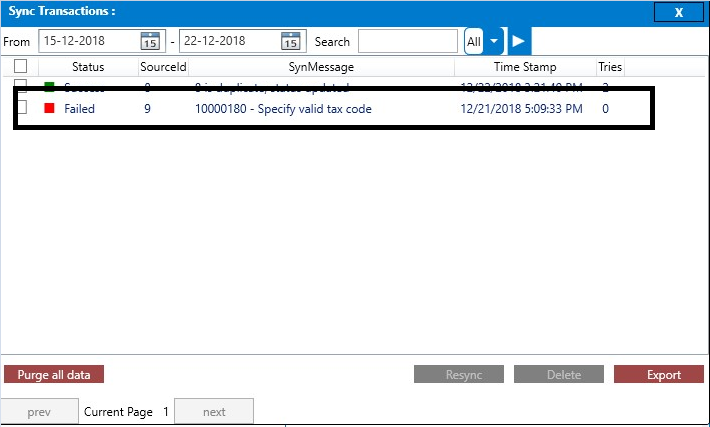Open the To date calendar picker
Screen dimensions: 710x427
pyautogui.click(x=290, y=42)
